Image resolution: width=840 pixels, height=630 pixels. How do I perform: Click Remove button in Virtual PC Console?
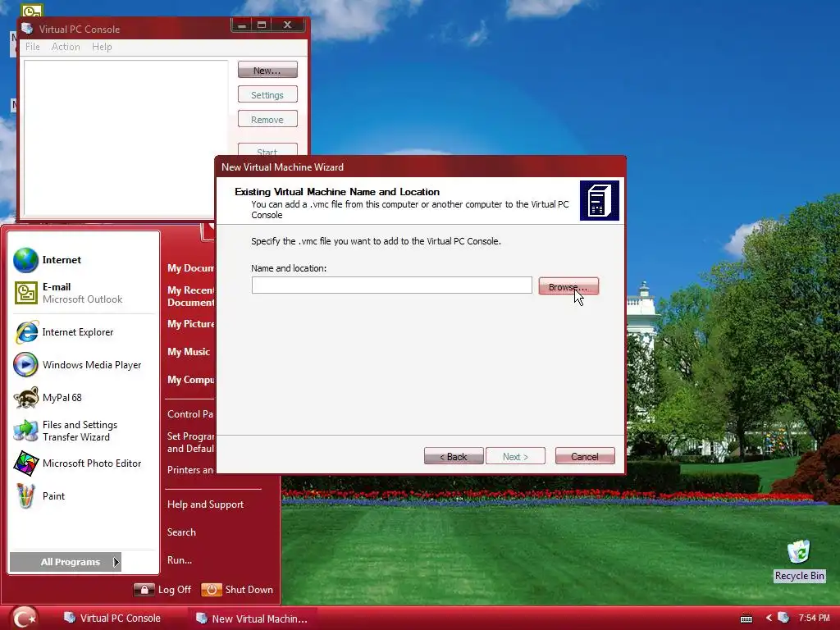pos(267,120)
